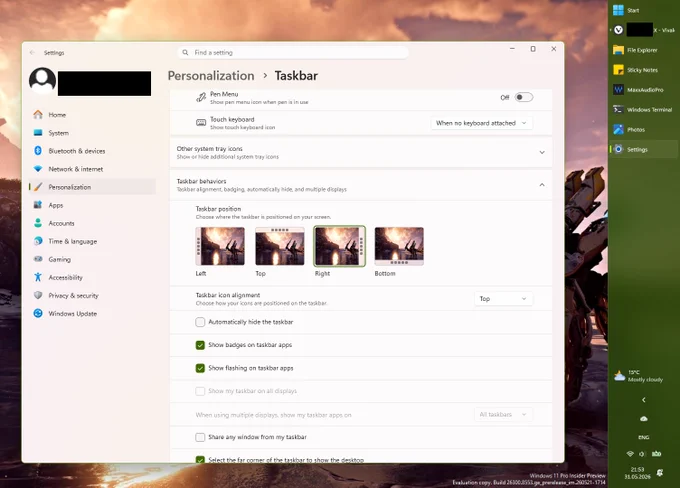Open Network & internet settings
The height and width of the screenshot is (488, 680).
pyautogui.click(x=92, y=169)
